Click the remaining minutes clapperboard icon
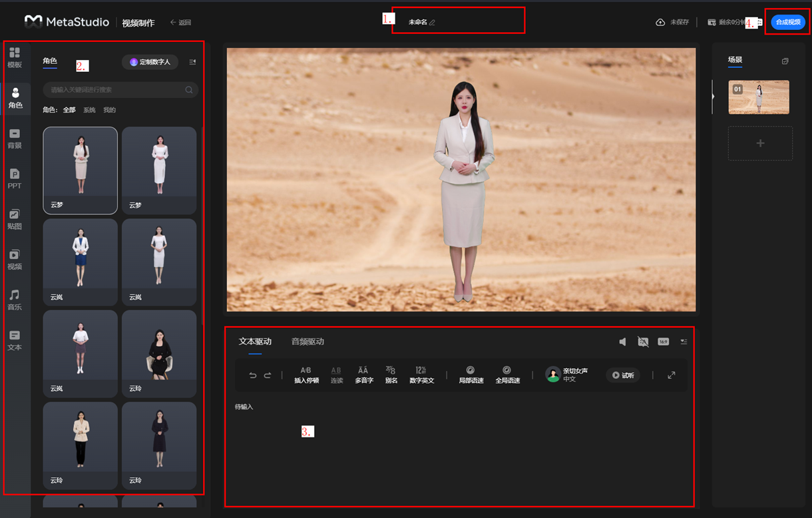The image size is (812, 518). tap(711, 23)
